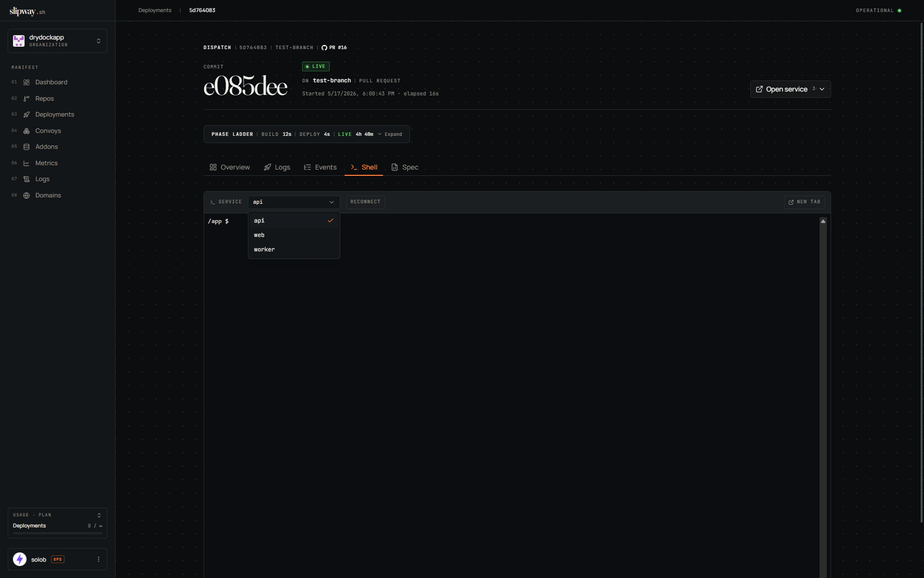Click the rocket icon on Logs tab
The width and height of the screenshot is (924, 578).
(x=268, y=167)
